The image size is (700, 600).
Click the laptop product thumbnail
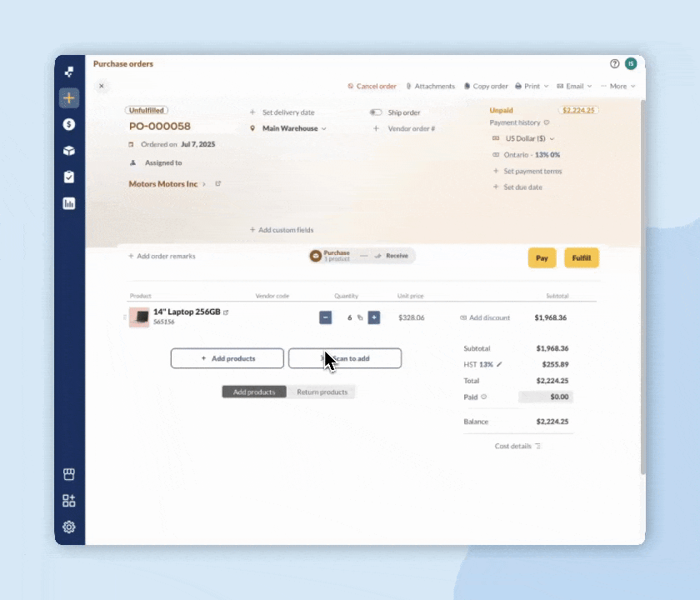pos(139,317)
